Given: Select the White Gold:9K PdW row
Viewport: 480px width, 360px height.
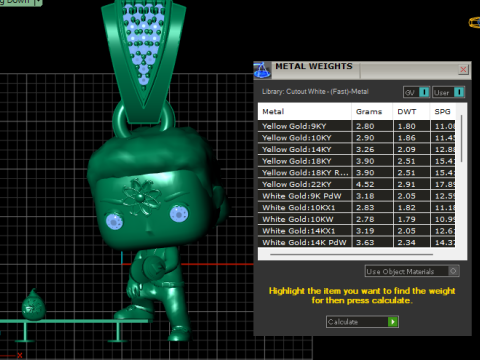Looking at the screenshot, I should (x=356, y=196).
